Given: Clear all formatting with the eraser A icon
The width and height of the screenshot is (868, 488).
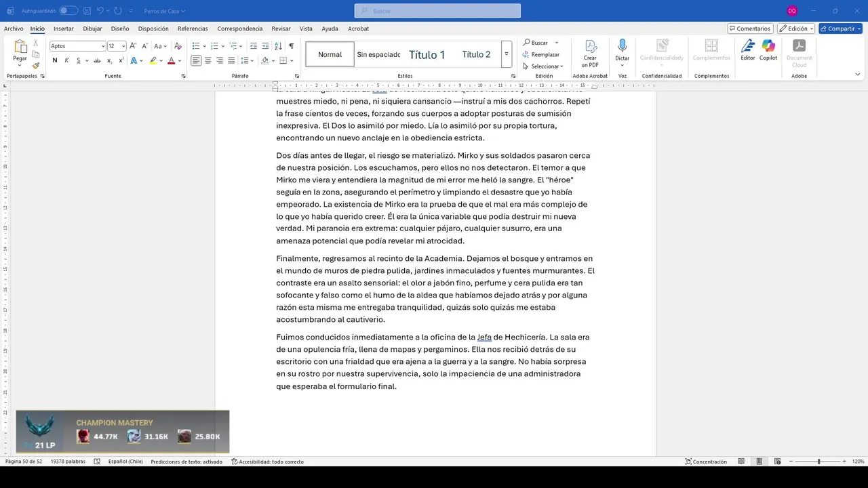Looking at the screenshot, I should pyautogui.click(x=178, y=46).
